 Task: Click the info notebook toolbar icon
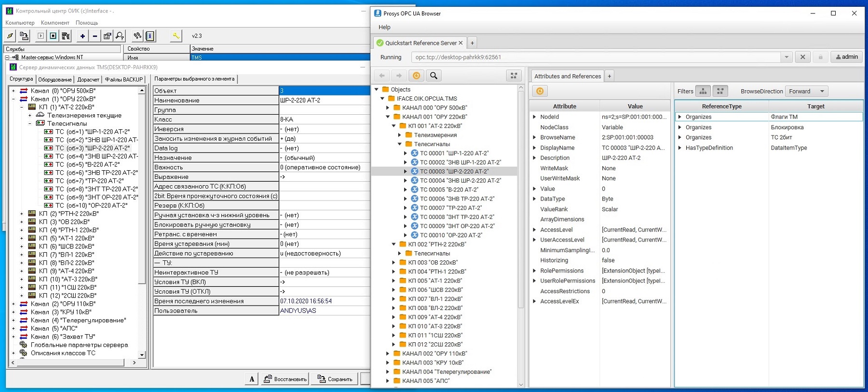(150, 36)
